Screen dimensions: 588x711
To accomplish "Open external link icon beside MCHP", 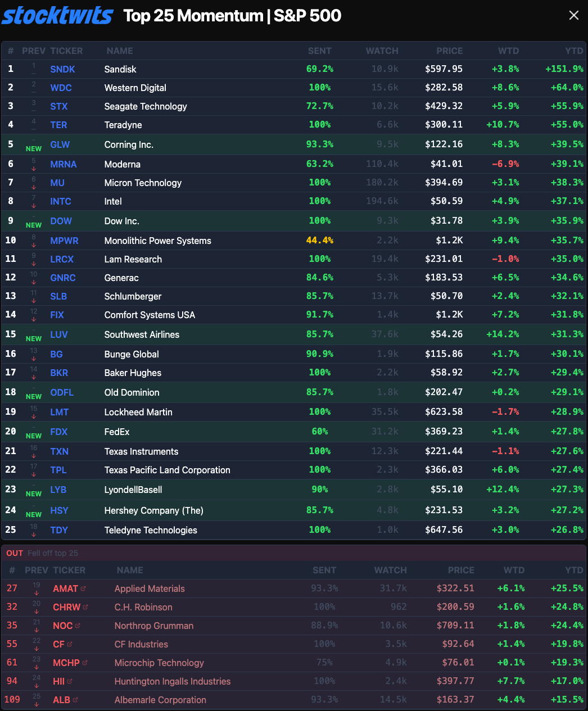I will [x=85, y=663].
